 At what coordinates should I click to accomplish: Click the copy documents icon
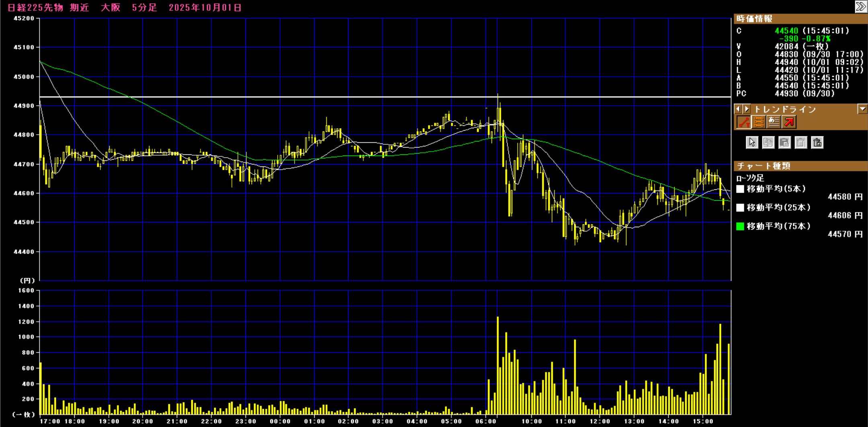point(768,142)
